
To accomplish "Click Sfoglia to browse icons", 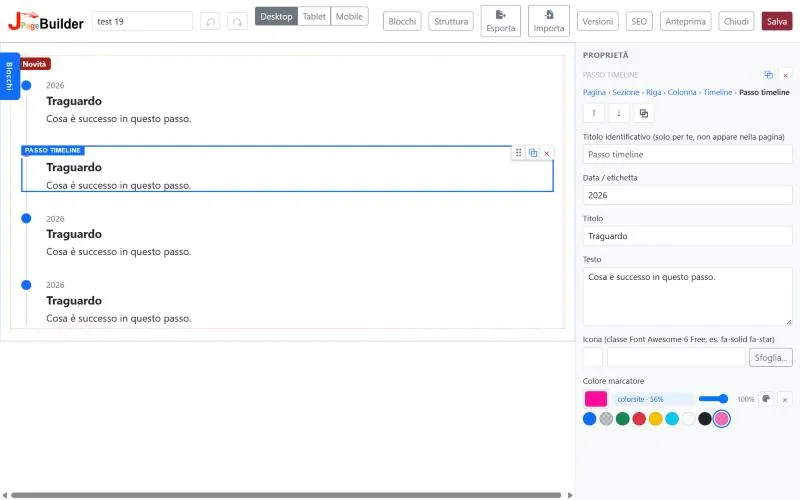I will (770, 358).
